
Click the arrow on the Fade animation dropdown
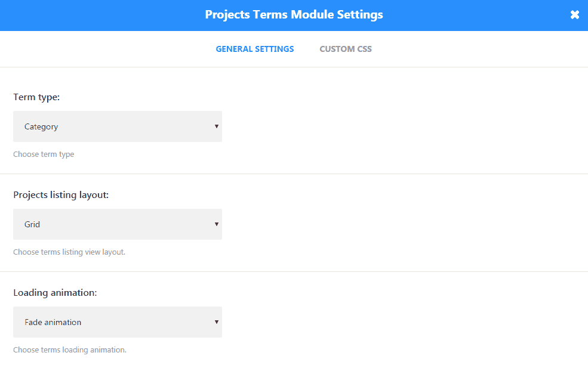[x=216, y=322]
